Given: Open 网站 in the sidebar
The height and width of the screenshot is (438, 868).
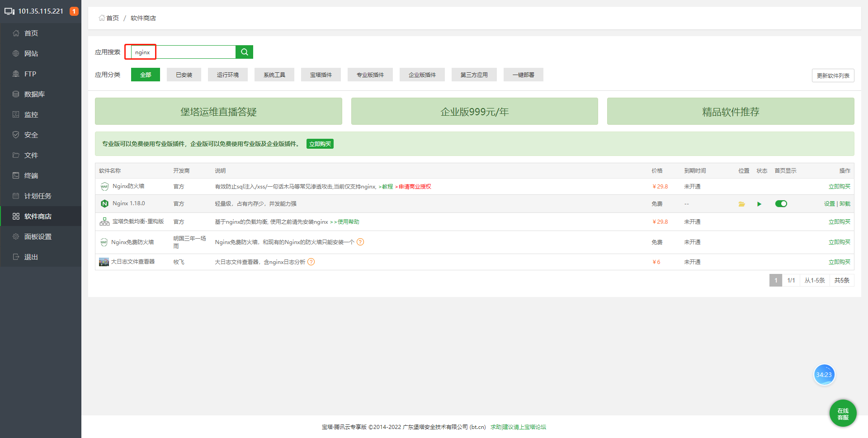Looking at the screenshot, I should click(41, 53).
